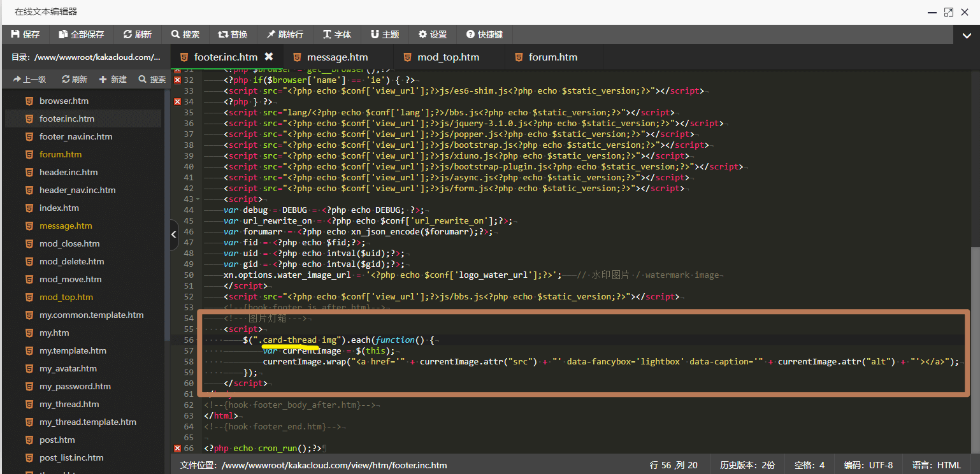Switch to the message.htm tab
Image resolution: width=980 pixels, height=474 pixels.
338,57
